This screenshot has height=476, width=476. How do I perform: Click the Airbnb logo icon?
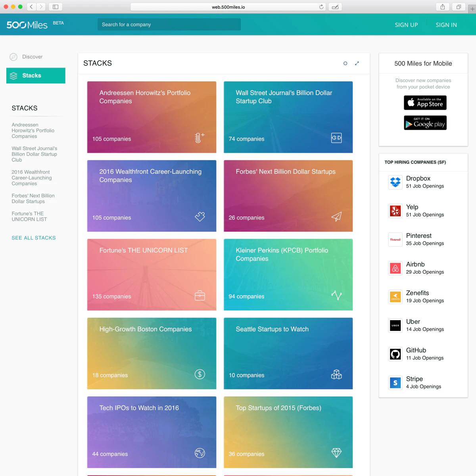(395, 268)
